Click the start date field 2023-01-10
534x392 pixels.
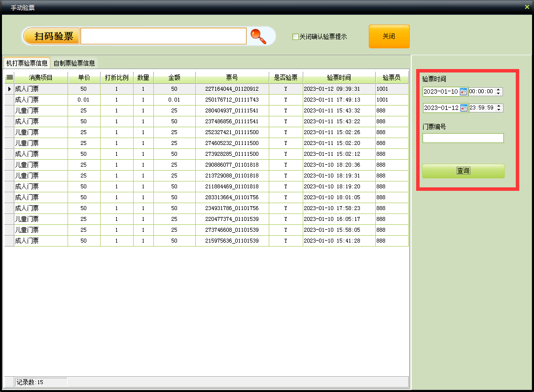coord(440,92)
